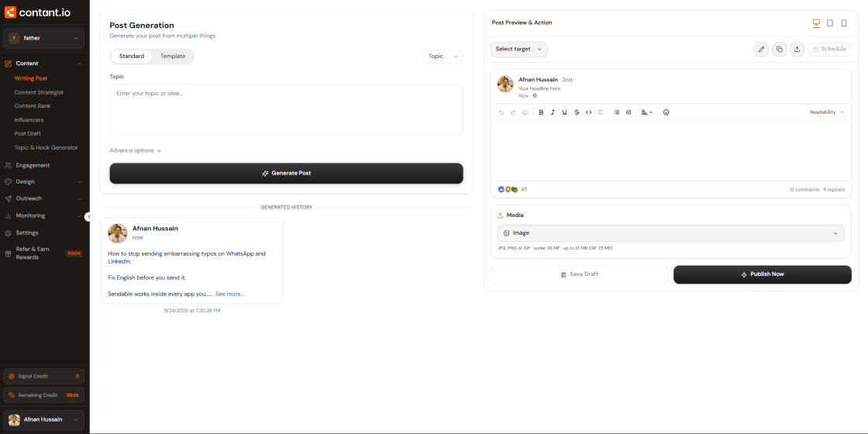Click the Design palette icon

[9, 181]
